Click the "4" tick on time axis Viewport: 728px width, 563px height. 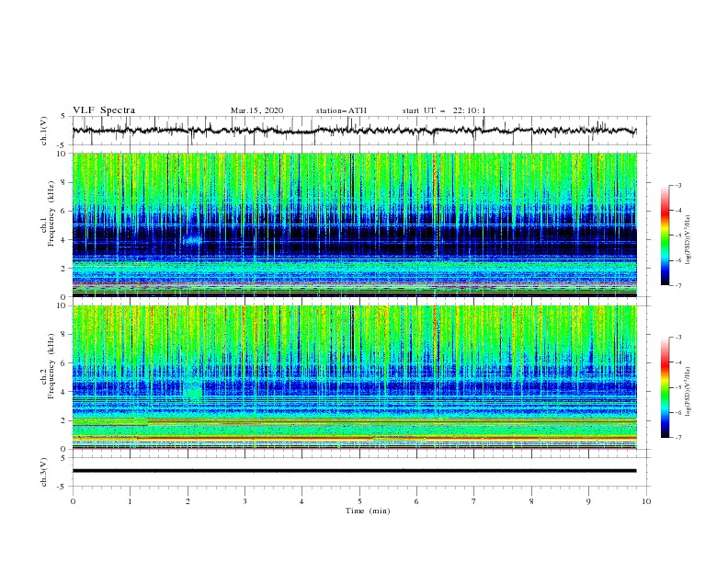click(301, 501)
